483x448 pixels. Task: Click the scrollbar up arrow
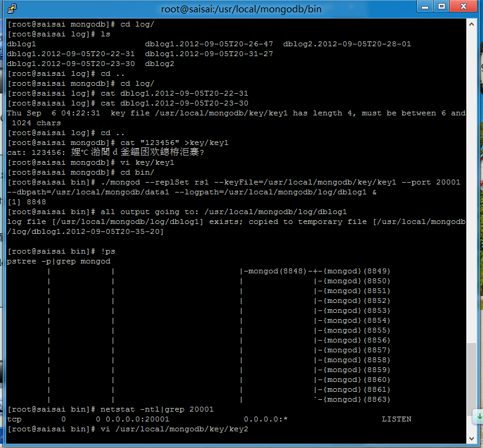[x=471, y=24]
